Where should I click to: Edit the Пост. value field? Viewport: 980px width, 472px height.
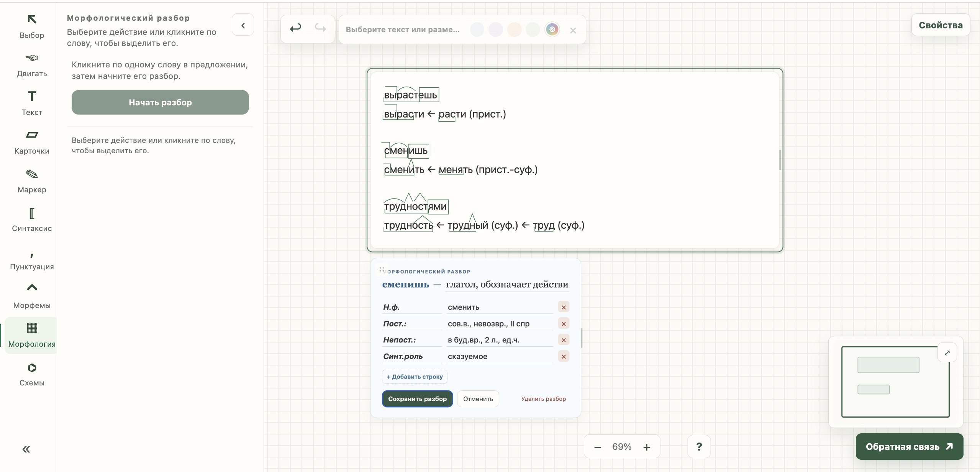pos(500,323)
